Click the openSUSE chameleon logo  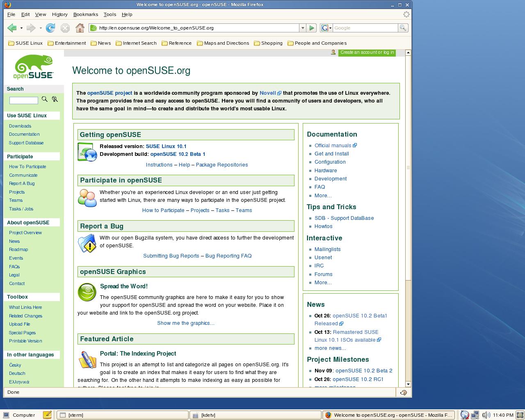click(34, 67)
